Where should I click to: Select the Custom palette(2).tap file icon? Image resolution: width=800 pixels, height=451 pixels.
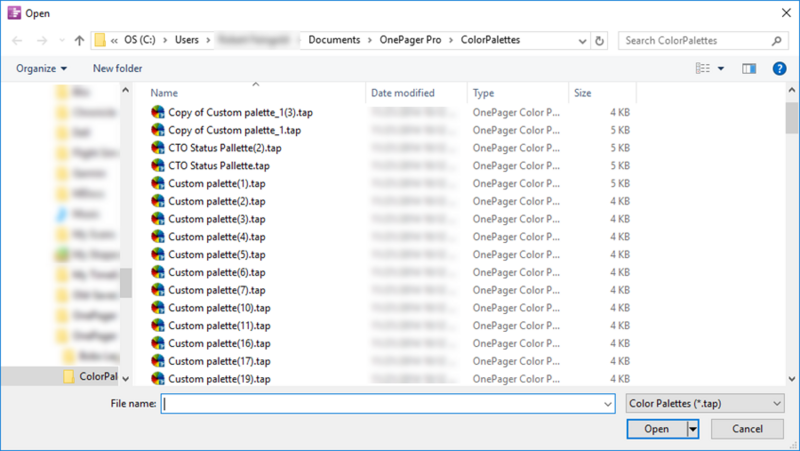coord(158,201)
